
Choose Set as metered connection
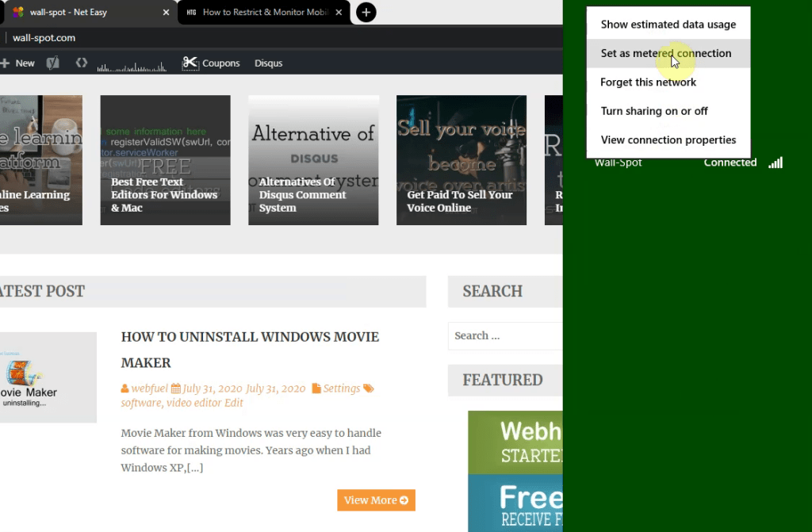click(x=668, y=53)
